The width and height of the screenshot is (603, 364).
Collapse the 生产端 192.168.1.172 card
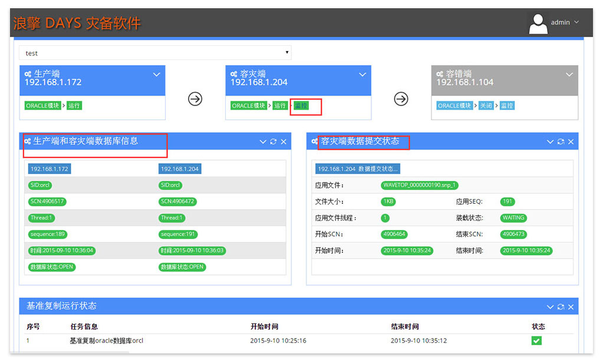[157, 75]
